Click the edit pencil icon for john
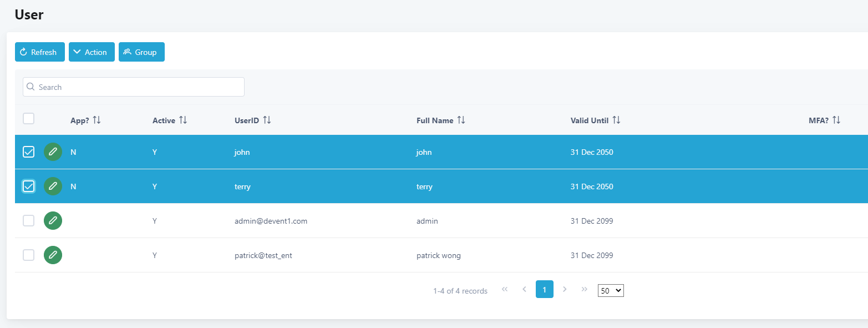 coord(53,152)
